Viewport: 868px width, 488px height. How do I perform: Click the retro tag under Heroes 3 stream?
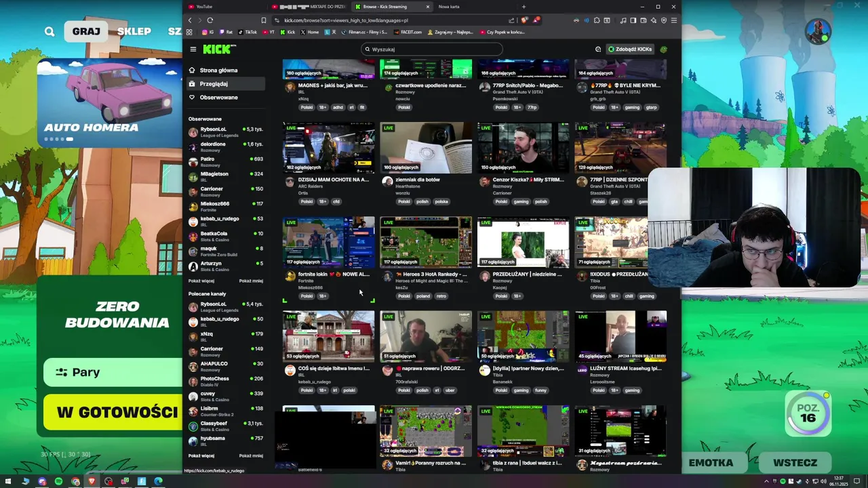[x=441, y=296]
